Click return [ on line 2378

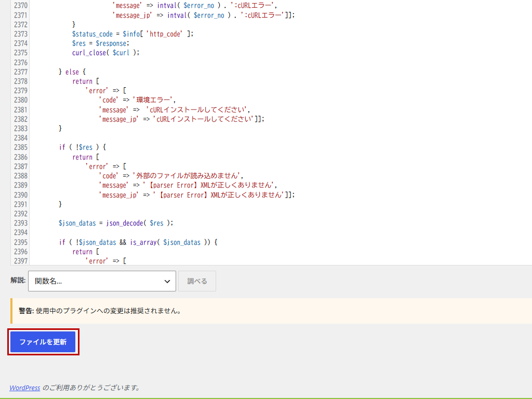tap(86, 82)
